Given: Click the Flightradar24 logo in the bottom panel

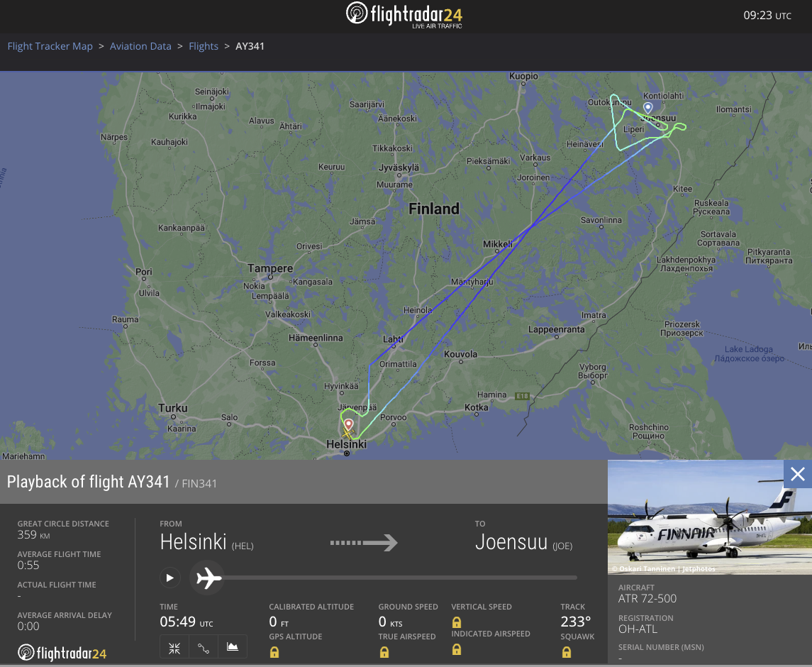Looking at the screenshot, I should click(x=62, y=653).
